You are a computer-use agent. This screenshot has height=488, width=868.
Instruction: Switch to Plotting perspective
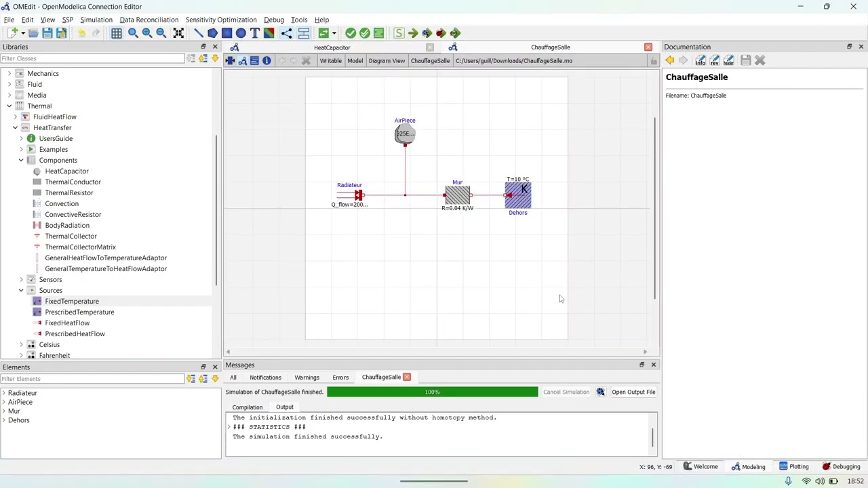793,466
